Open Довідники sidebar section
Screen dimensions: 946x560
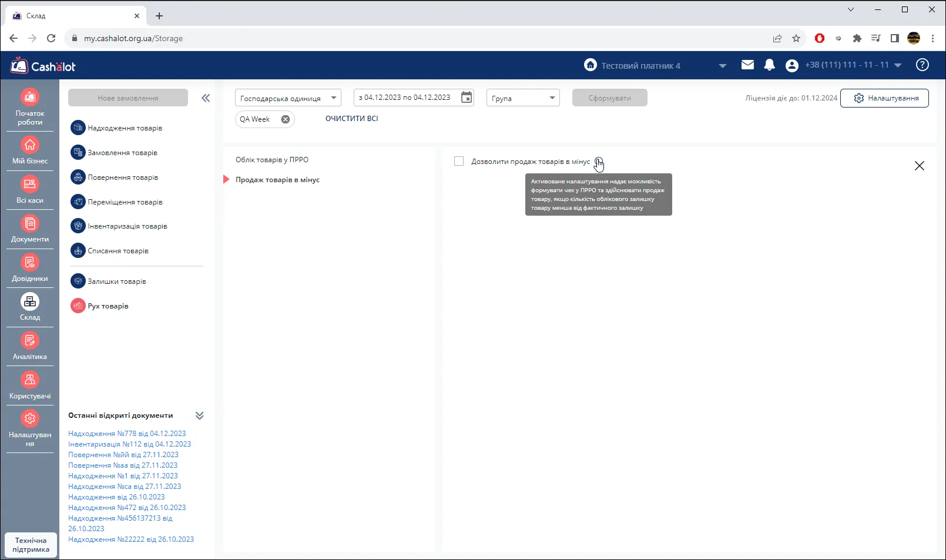(x=30, y=268)
